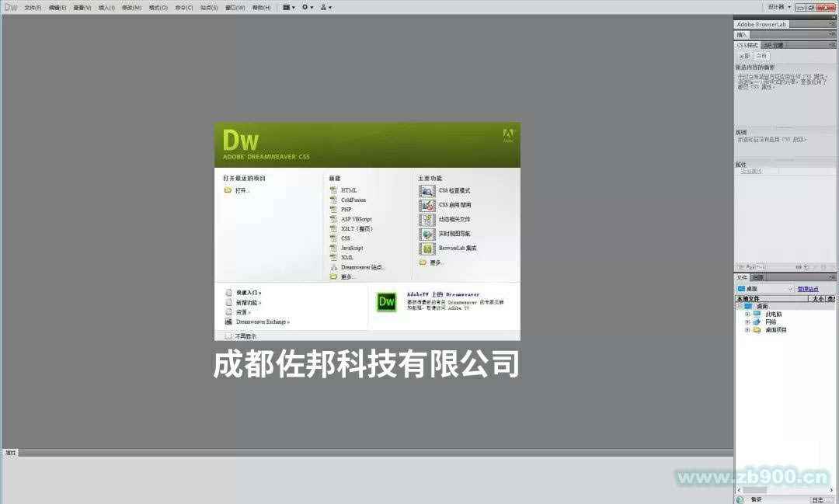
Task: Check the 不再显示 checkbox
Action: click(228, 334)
